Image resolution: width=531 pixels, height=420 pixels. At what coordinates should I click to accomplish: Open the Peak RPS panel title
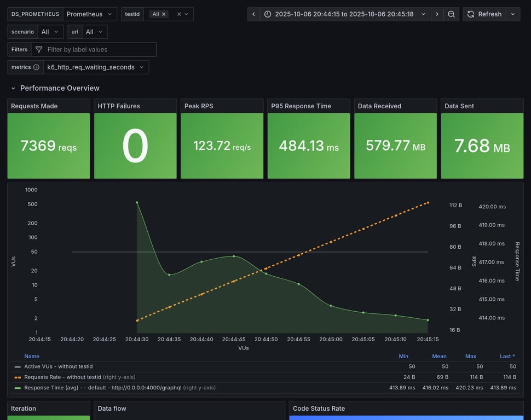click(x=199, y=106)
